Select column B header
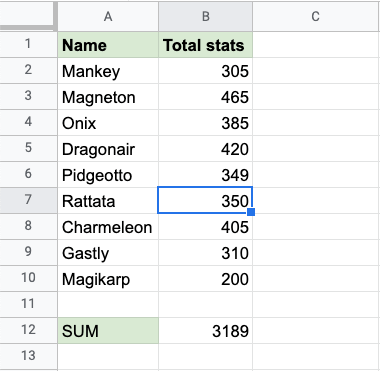 coord(206,16)
